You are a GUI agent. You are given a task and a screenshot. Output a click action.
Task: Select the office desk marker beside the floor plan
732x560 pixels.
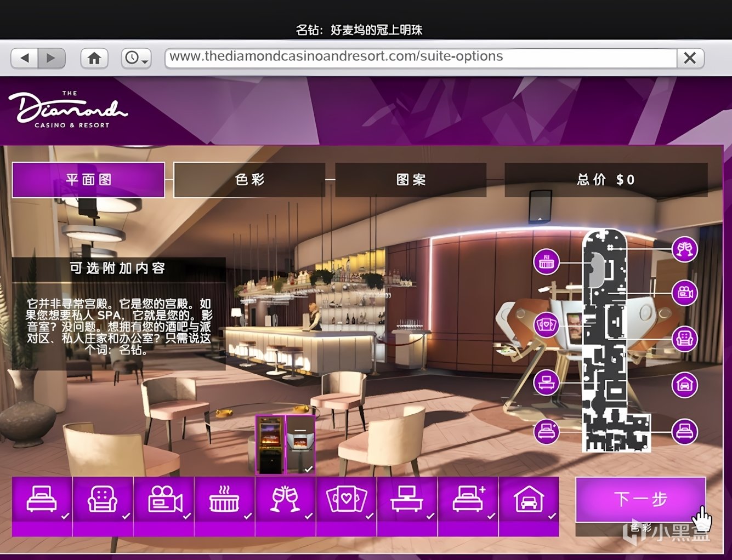click(547, 382)
